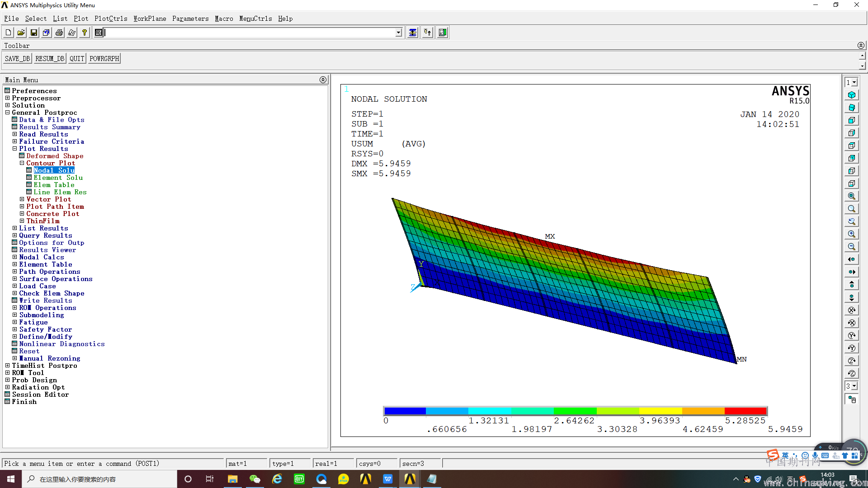
Task: Click the Contact Manager icon
Action: pos(443,33)
